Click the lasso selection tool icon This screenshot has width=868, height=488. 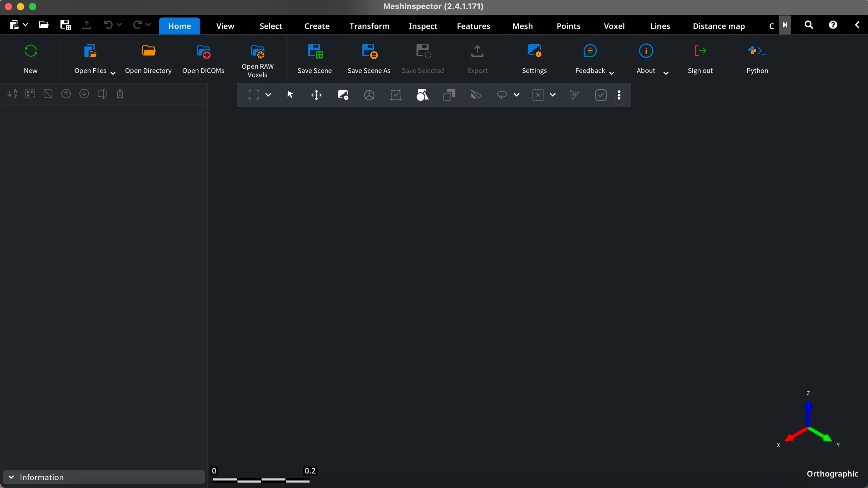[502, 95]
